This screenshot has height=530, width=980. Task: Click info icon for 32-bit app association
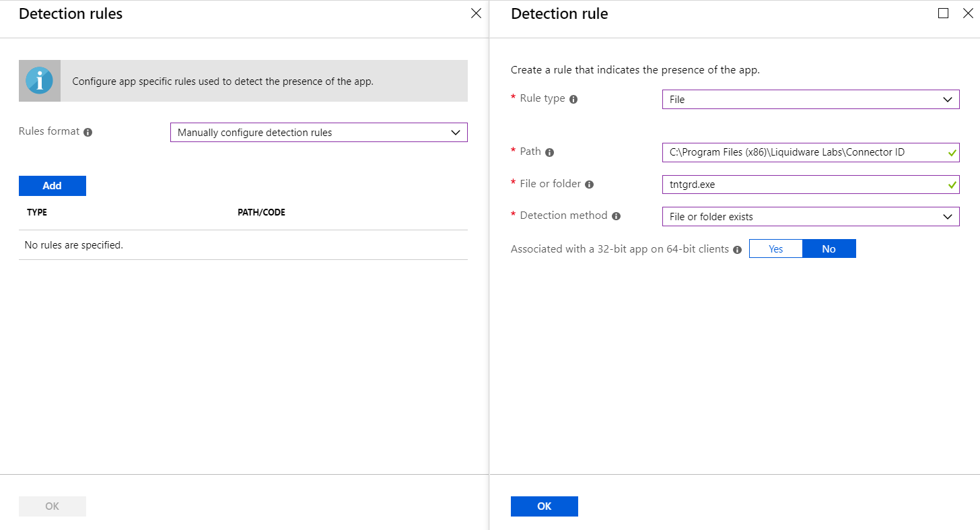point(737,250)
